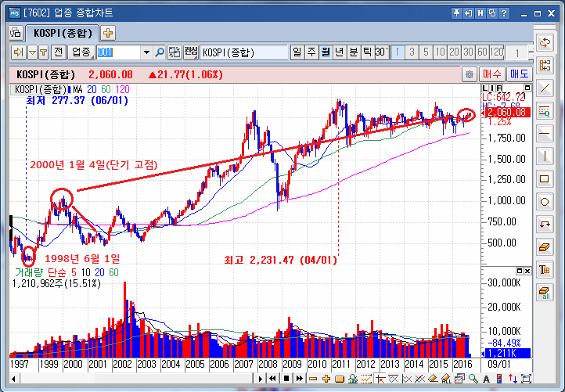Switch chart to daily (일) period
This screenshot has width=565, height=392.
[x=297, y=52]
